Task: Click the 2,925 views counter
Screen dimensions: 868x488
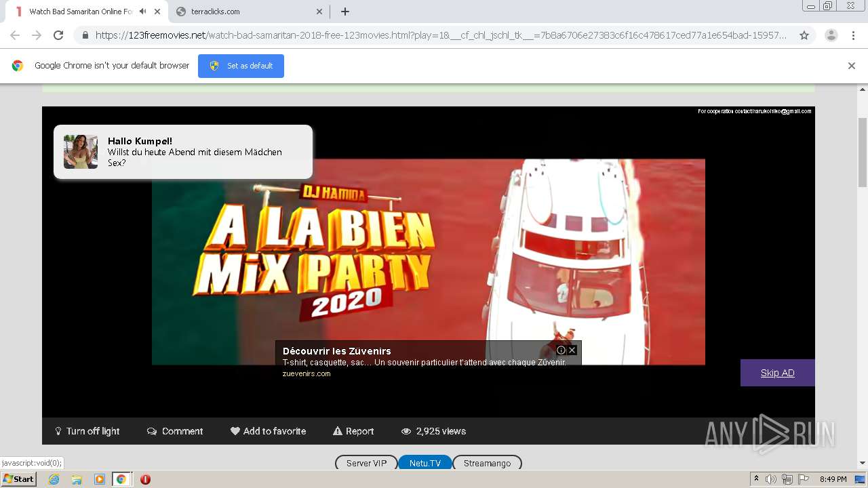Action: pyautogui.click(x=433, y=431)
